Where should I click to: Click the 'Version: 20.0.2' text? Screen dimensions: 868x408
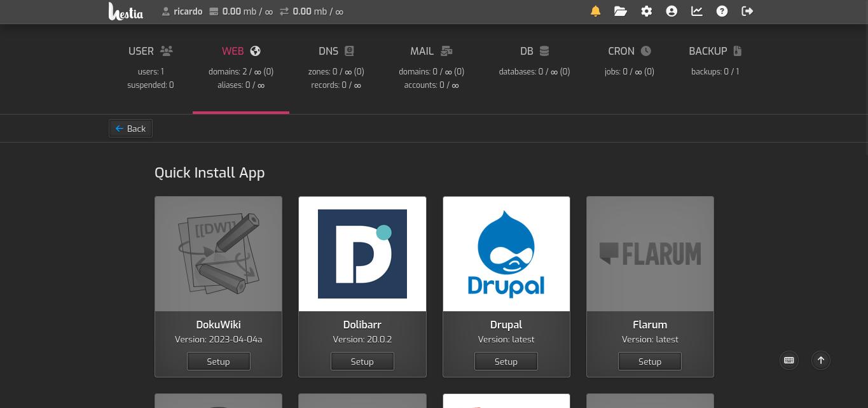(362, 339)
